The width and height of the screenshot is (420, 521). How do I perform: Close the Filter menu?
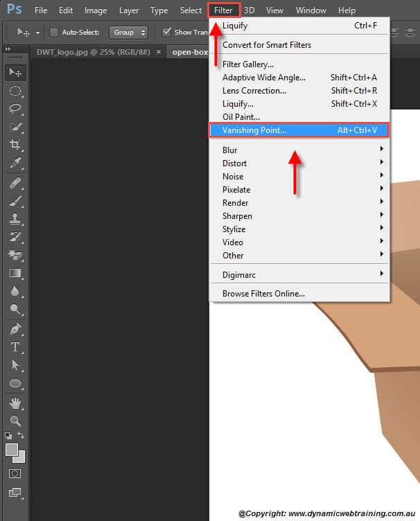click(224, 10)
